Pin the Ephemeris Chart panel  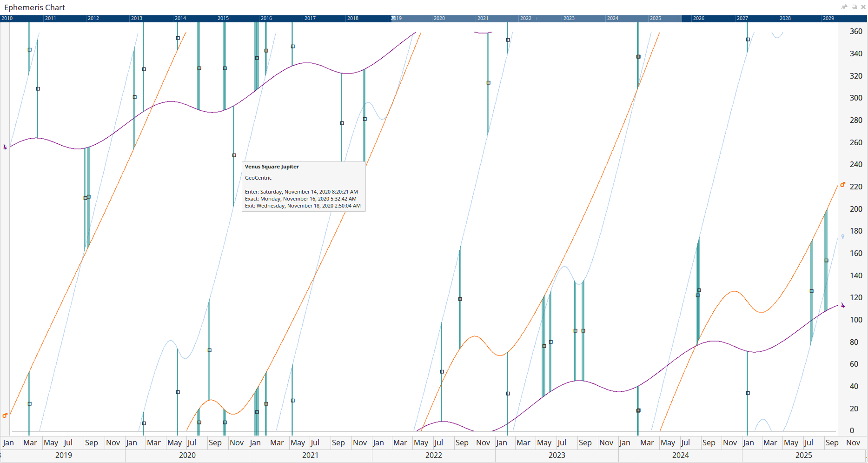844,7
